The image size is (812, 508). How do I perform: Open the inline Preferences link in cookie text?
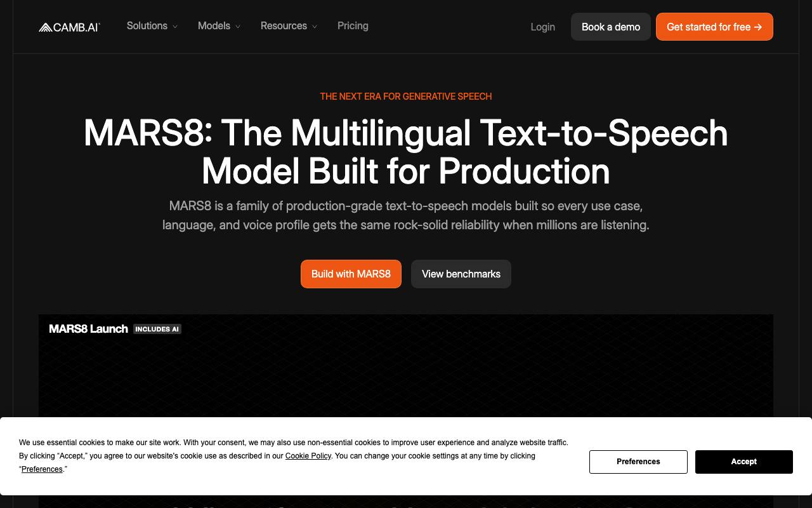point(42,469)
